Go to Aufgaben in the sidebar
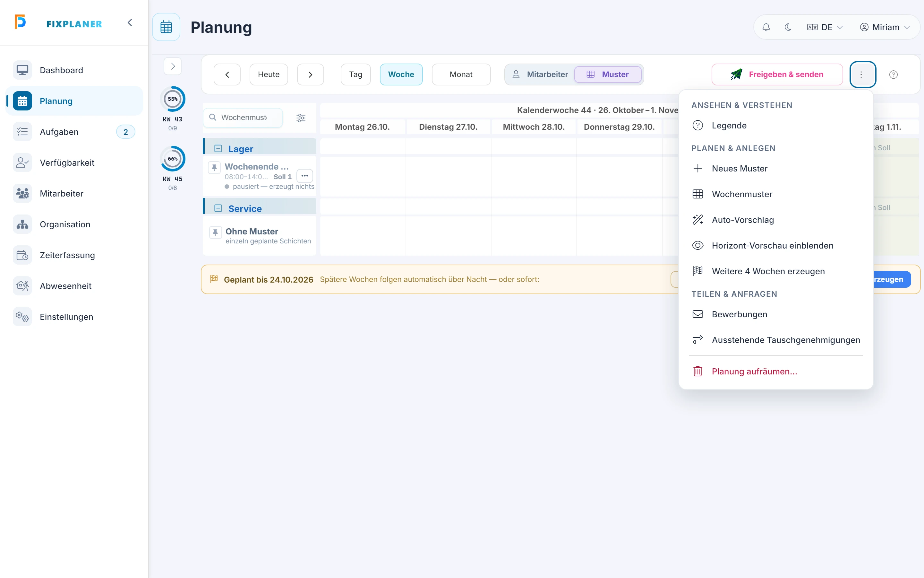Viewport: 924px width, 578px height. 74,132
